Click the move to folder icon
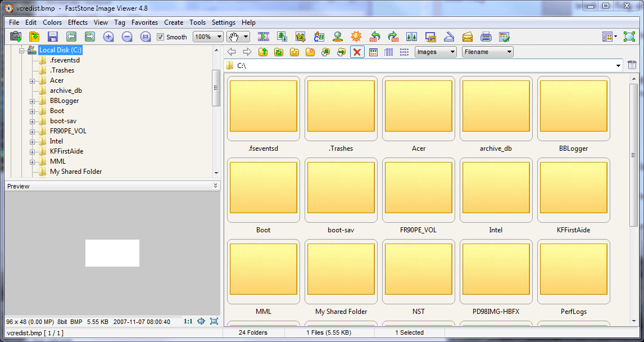The width and height of the screenshot is (644, 342). pos(341,52)
